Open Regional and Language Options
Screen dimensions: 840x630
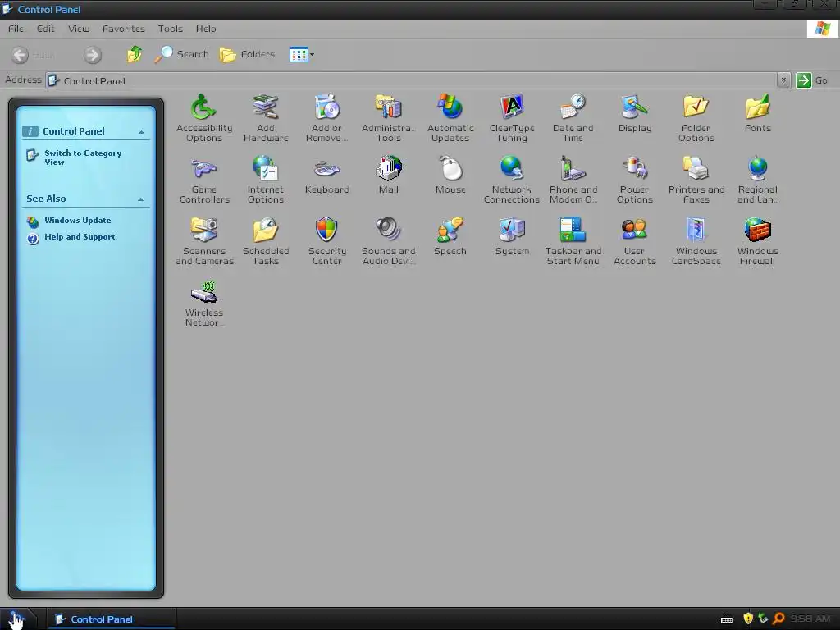[x=757, y=180]
